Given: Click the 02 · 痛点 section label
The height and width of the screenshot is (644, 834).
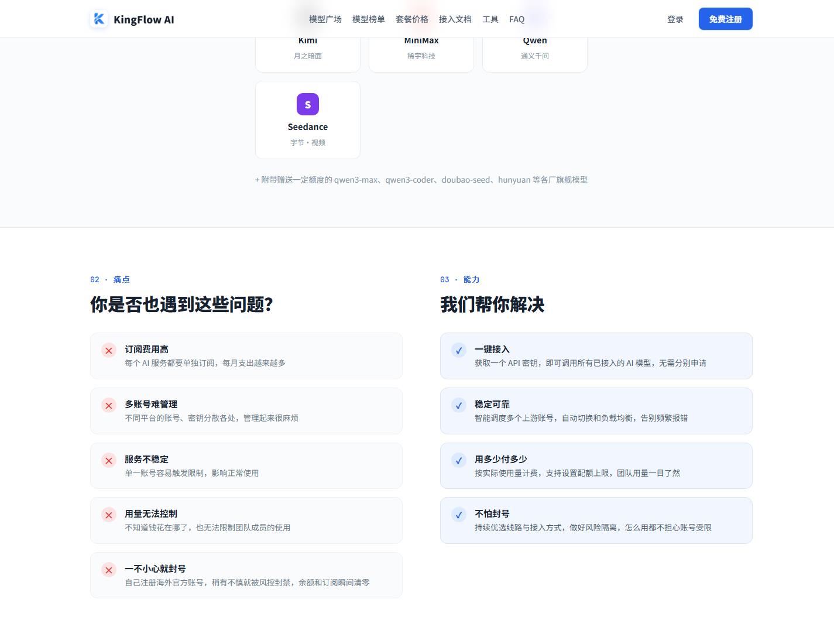Looking at the screenshot, I should pos(110,280).
